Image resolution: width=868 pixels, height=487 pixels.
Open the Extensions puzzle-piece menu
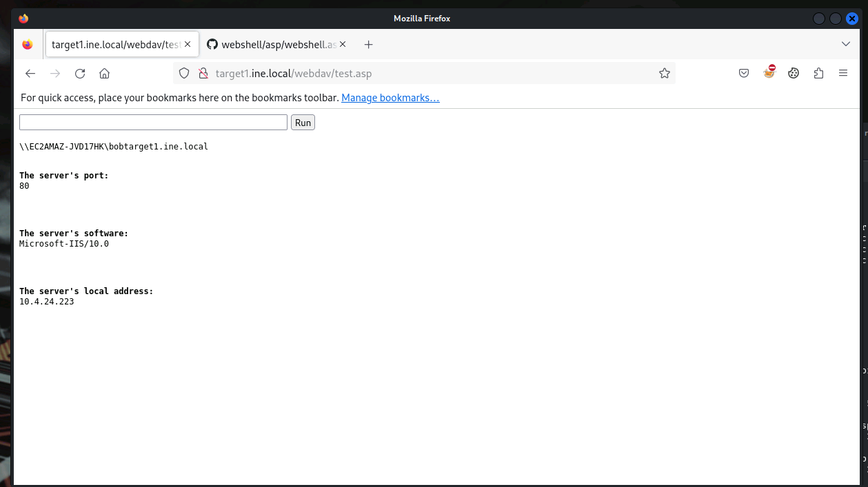click(818, 74)
